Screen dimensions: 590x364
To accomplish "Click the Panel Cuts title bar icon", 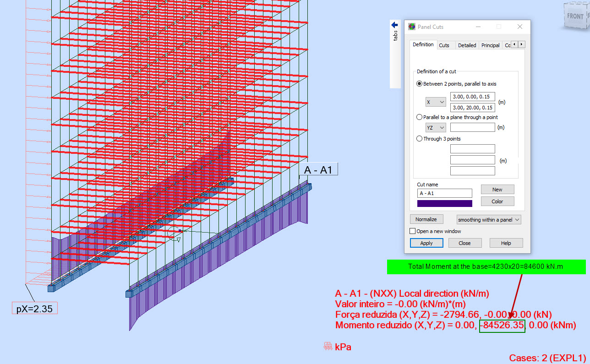I will [x=411, y=27].
